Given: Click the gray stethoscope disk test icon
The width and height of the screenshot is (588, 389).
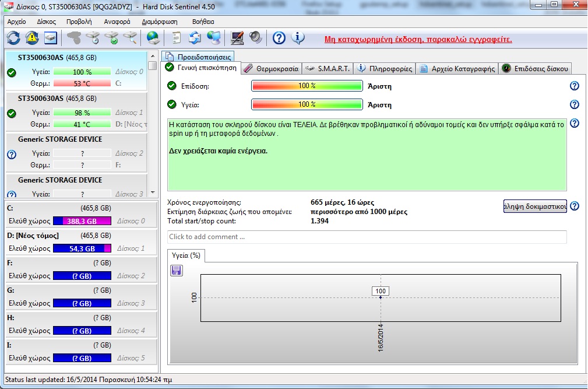Looking at the screenshot, I should pos(74,37).
